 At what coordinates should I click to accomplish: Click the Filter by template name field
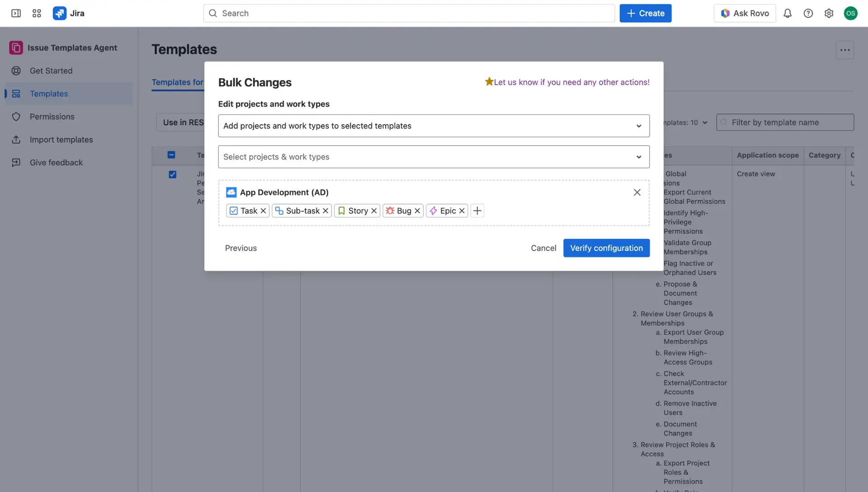point(785,122)
